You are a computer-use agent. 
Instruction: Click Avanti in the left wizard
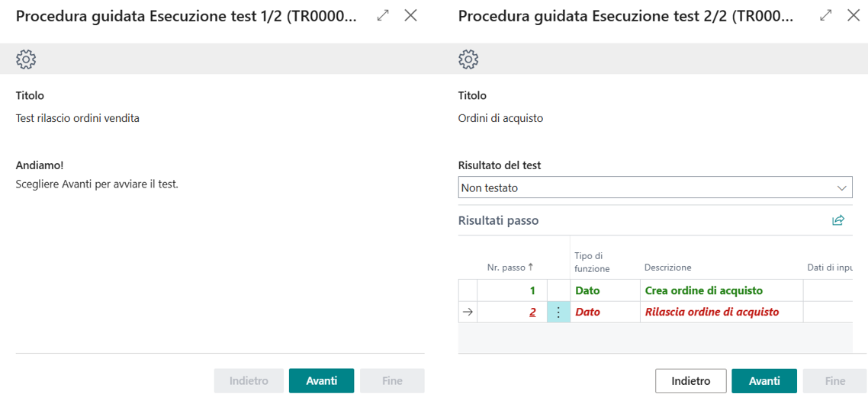[321, 380]
